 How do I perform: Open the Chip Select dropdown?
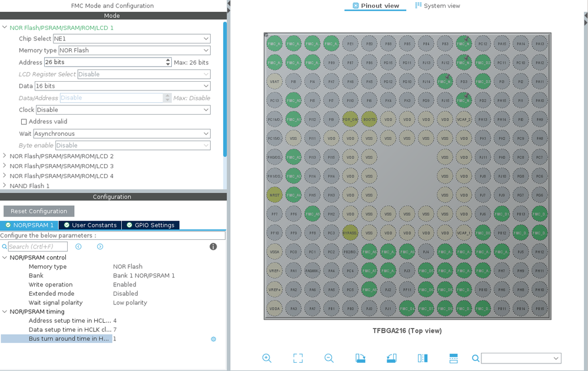click(x=131, y=39)
